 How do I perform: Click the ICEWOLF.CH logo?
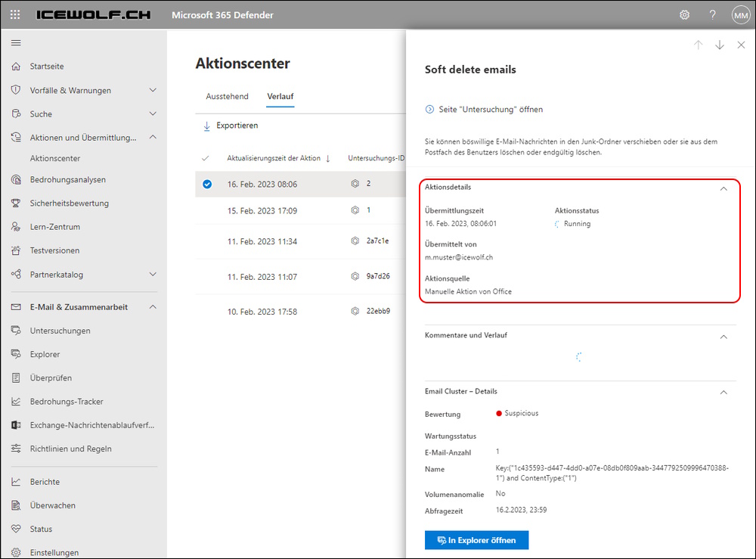click(x=94, y=15)
